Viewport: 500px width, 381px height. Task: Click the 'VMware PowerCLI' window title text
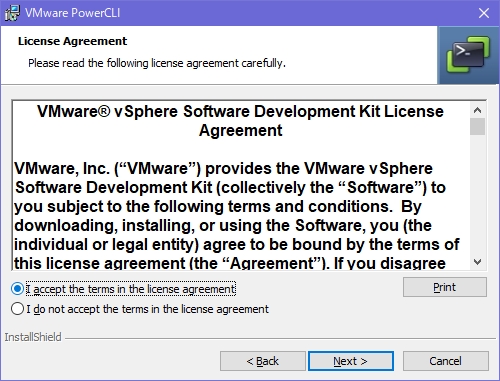72,13
